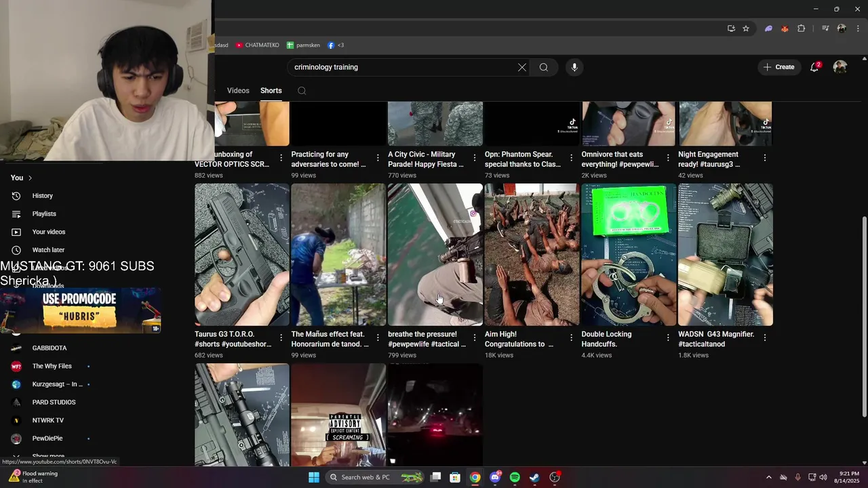Open the <3 Facebook bookmark
This screenshot has width=868, height=488.
(x=336, y=45)
